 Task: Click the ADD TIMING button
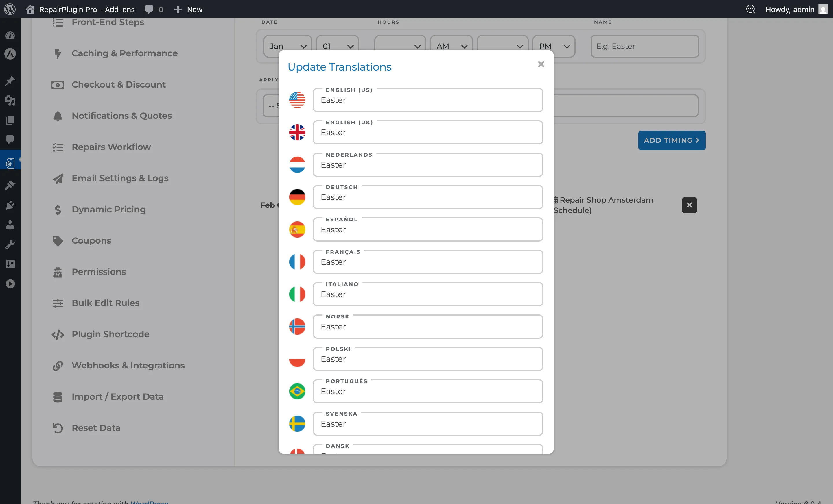[672, 140]
